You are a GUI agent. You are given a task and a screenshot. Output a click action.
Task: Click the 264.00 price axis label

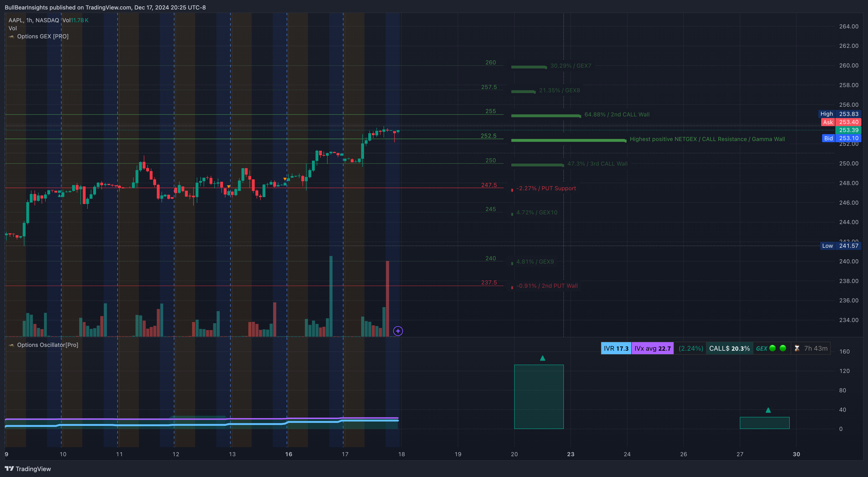pos(848,26)
